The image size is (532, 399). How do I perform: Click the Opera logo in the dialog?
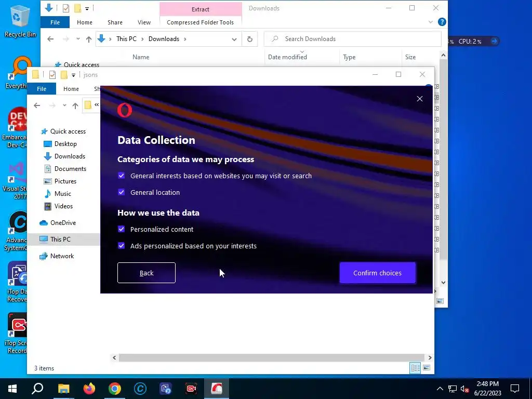pos(125,110)
